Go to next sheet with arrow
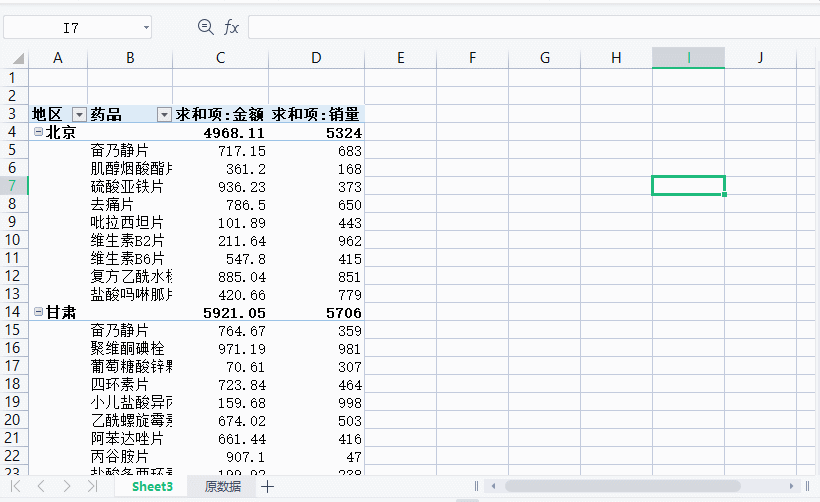The width and height of the screenshot is (820, 502). [x=66, y=486]
